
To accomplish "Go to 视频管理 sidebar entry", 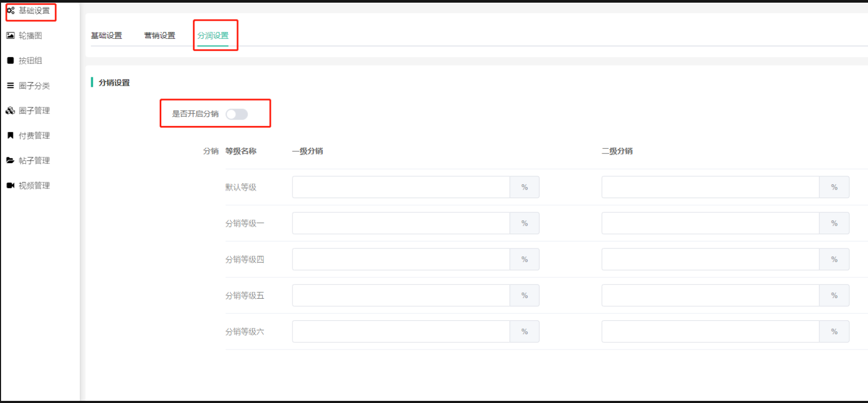I will (34, 185).
